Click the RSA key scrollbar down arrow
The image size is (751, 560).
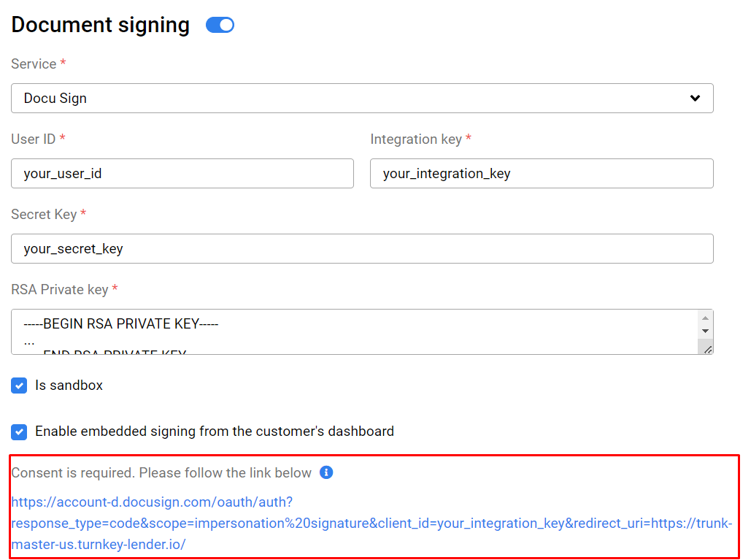(705, 331)
